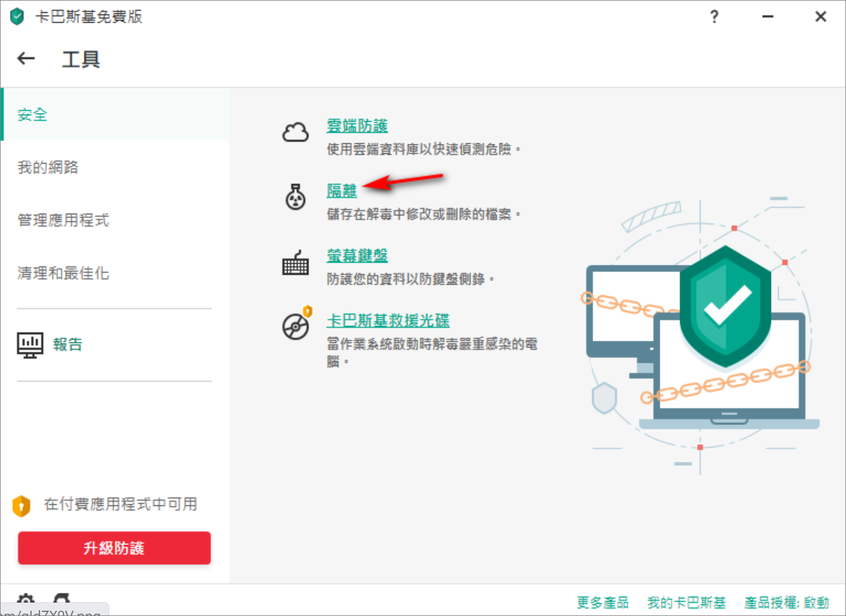Open the 管理應用程式 sidebar tab
Image resolution: width=846 pixels, height=616 pixels.
coord(116,220)
